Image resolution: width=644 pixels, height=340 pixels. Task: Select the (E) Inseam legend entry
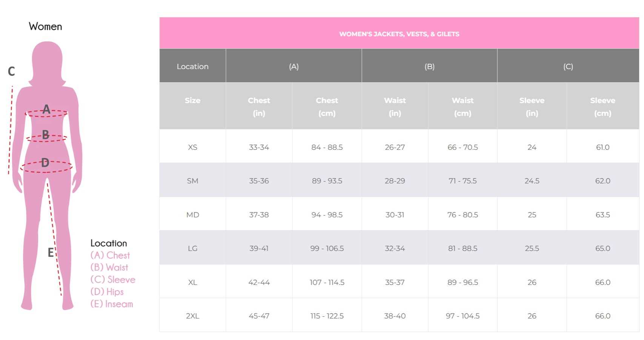(112, 304)
